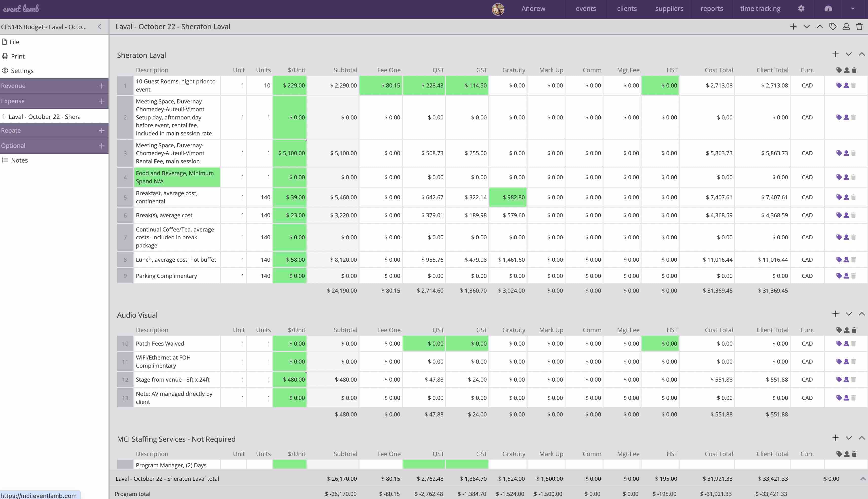Click plus icon in Laval title bar
The height and width of the screenshot is (499, 868).
coord(793,27)
